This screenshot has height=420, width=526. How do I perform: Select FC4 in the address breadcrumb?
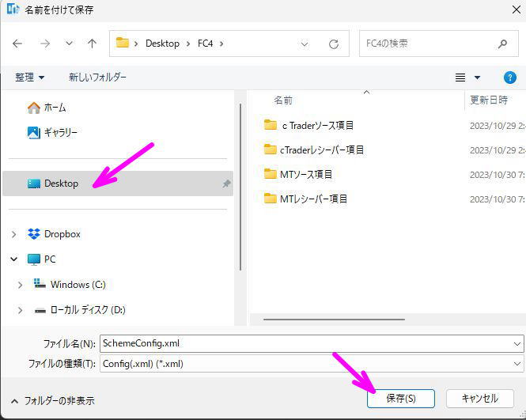(206, 44)
